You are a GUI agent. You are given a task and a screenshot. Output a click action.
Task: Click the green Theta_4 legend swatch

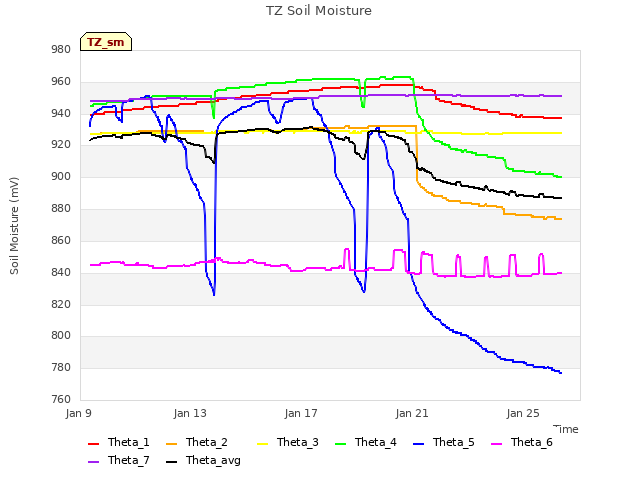click(x=340, y=444)
